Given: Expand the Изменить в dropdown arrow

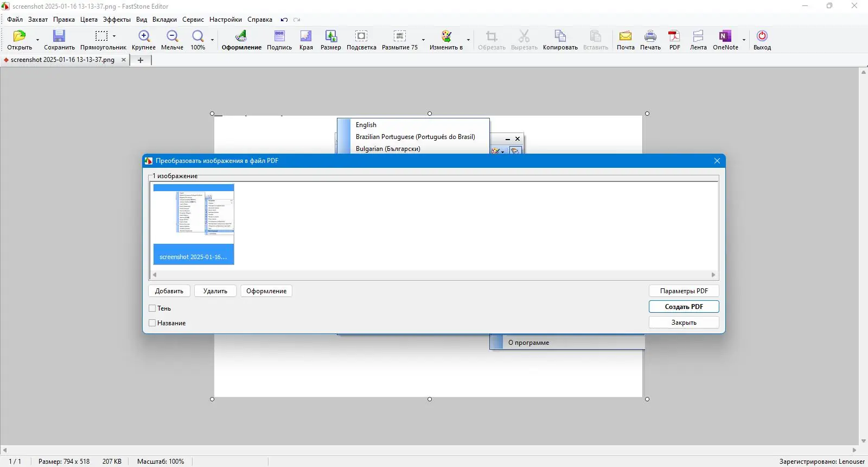Looking at the screenshot, I should pos(468,40).
